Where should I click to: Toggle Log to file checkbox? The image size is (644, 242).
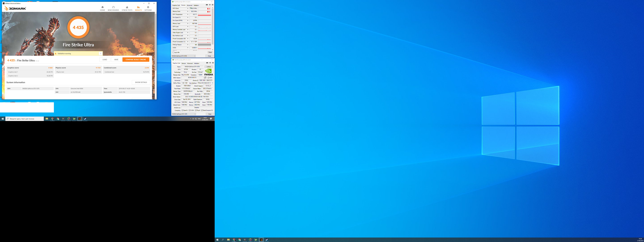(173, 52)
